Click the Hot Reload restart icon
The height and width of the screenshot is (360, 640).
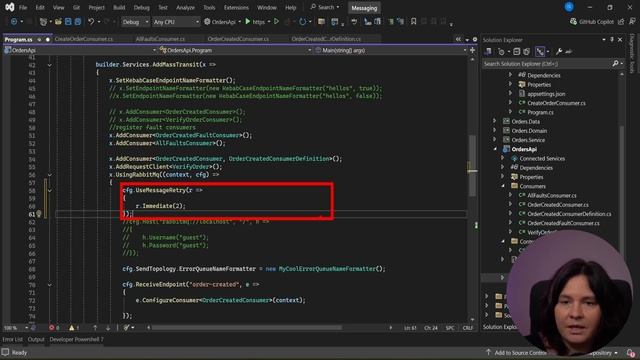[x=302, y=22]
